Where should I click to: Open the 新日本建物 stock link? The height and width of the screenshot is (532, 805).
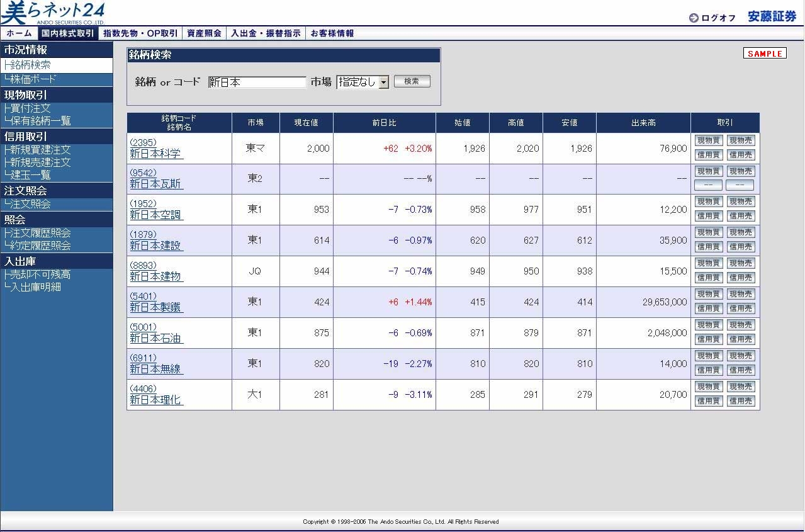click(x=156, y=276)
